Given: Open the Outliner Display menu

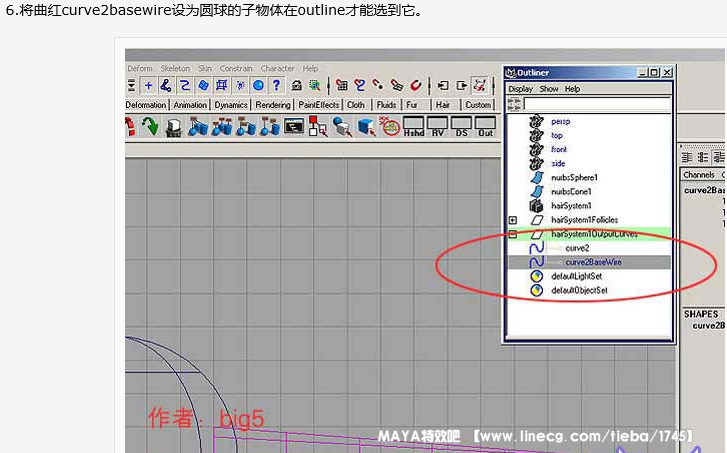Looking at the screenshot, I should (520, 89).
